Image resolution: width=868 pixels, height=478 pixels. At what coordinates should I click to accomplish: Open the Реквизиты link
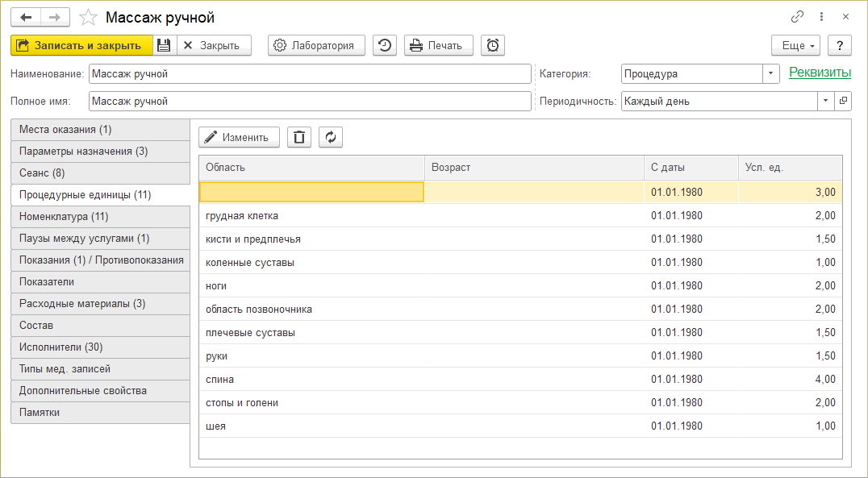(x=820, y=73)
